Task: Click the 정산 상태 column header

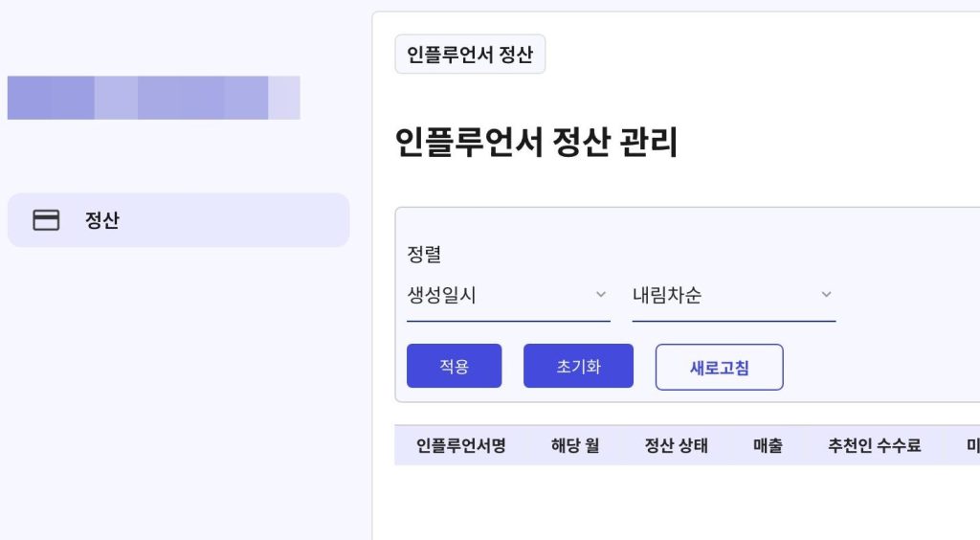Action: tap(676, 445)
